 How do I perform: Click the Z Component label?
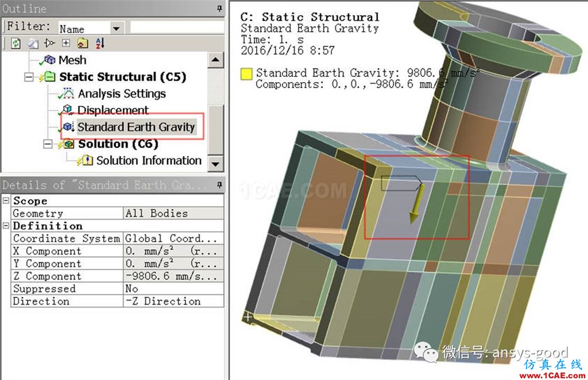tap(47, 276)
